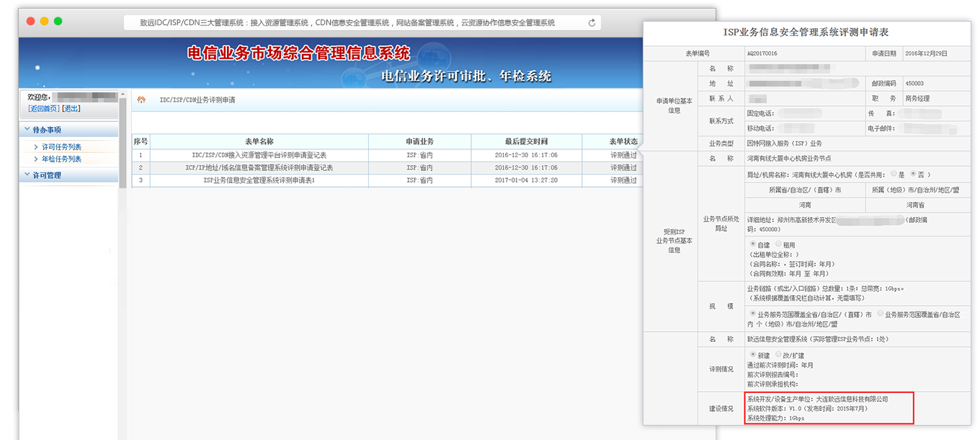Click the chevron icon beside 许可任务列表
Viewport: 980px width, 440px height.
[36, 147]
